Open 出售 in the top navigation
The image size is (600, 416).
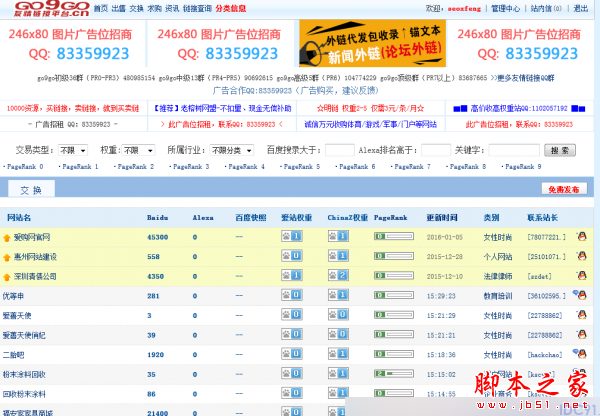[x=119, y=8]
